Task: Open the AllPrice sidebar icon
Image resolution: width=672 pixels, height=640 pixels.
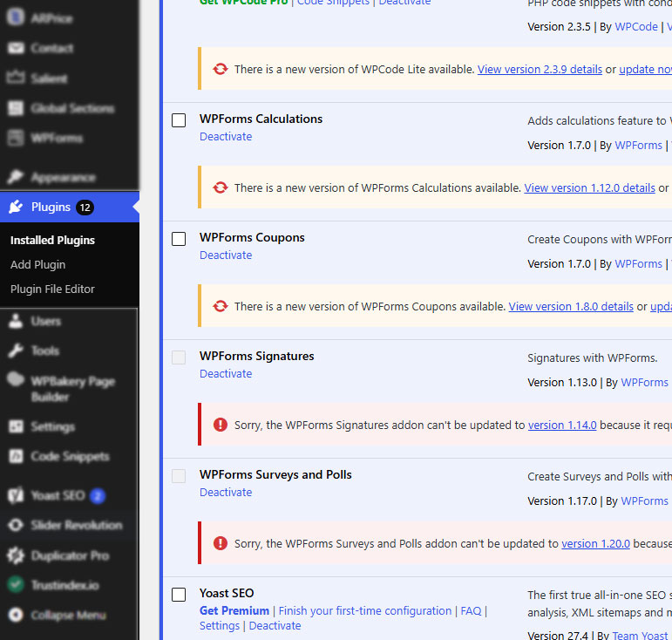Action: pos(16,17)
